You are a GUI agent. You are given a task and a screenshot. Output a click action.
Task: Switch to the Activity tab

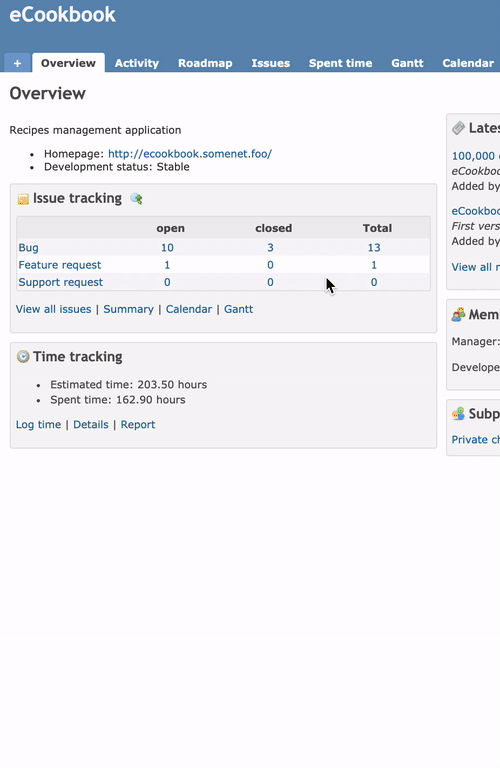click(x=137, y=63)
